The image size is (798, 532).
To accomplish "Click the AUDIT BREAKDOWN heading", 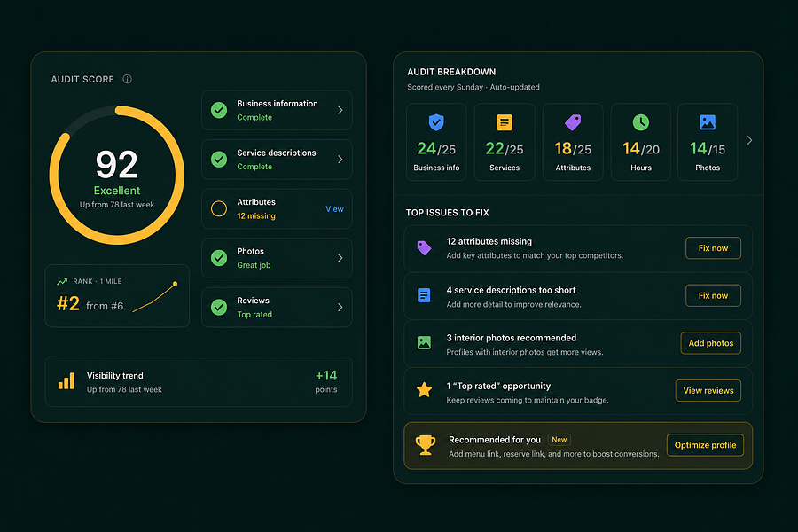I will pos(451,72).
